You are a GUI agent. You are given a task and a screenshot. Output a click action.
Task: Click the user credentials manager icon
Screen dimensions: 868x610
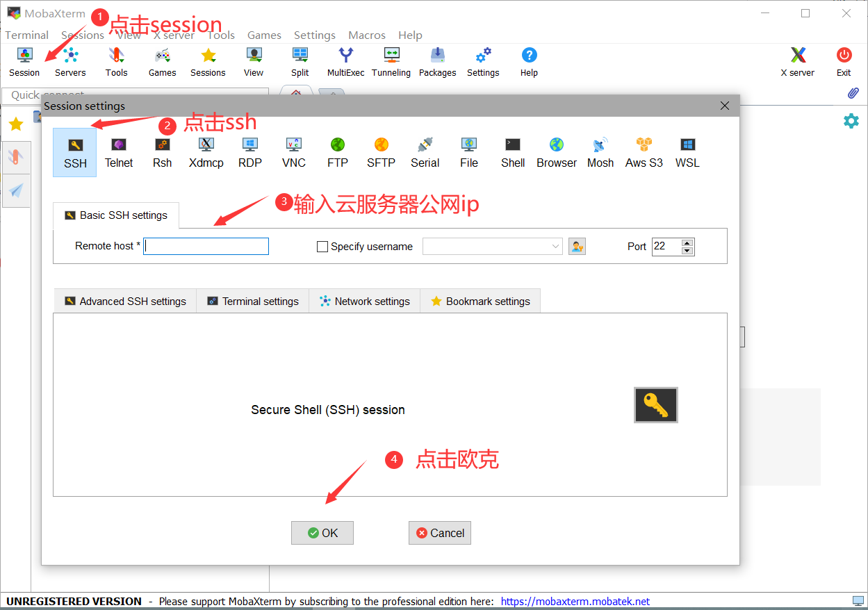pos(577,247)
